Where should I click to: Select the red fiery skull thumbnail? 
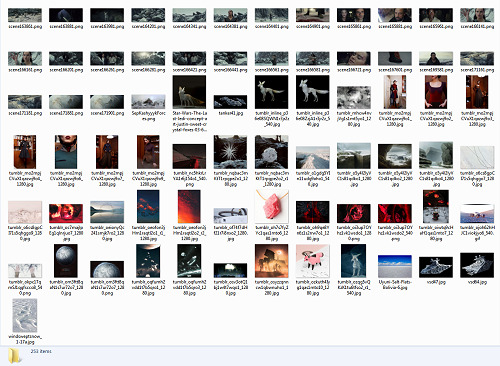tap(66, 214)
